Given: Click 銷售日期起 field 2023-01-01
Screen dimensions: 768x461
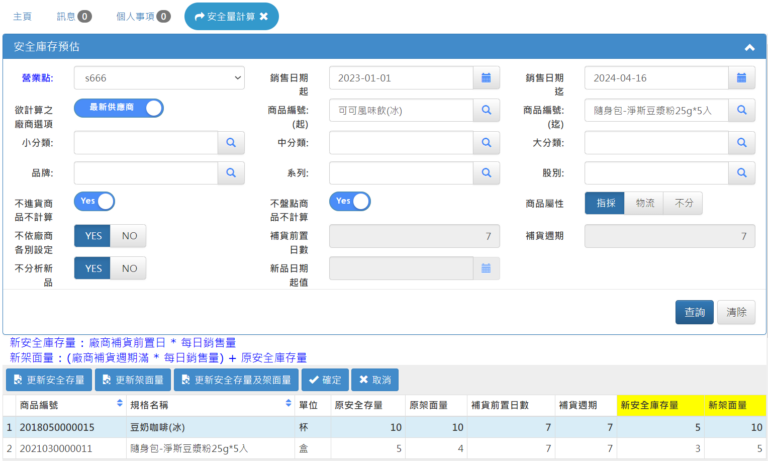Looking at the screenshot, I should 401,78.
